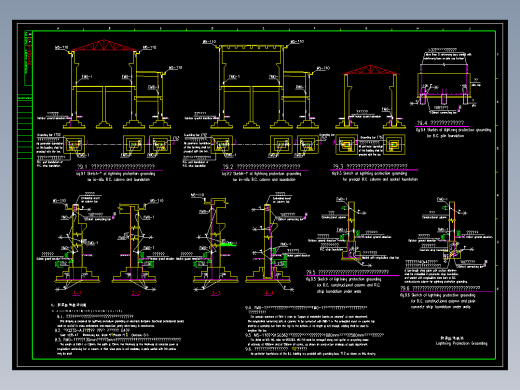520x390 pixels.
Task: Select the red section label 4-4
Action: [269, 293]
